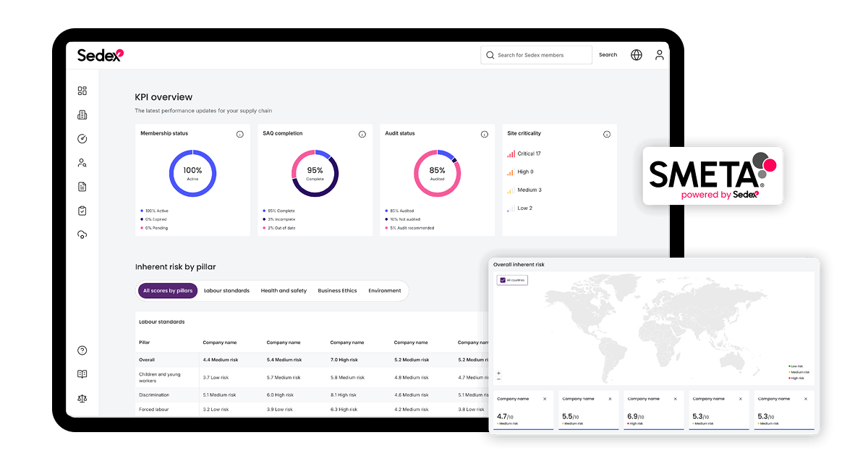
Task: Select the company building icon in sidebar
Action: (x=82, y=114)
